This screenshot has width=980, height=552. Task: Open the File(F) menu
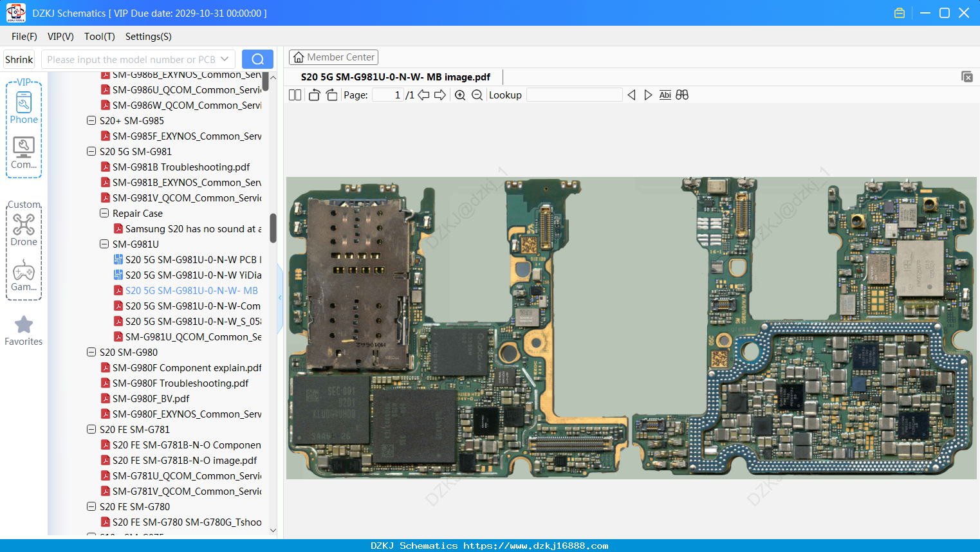24,37
